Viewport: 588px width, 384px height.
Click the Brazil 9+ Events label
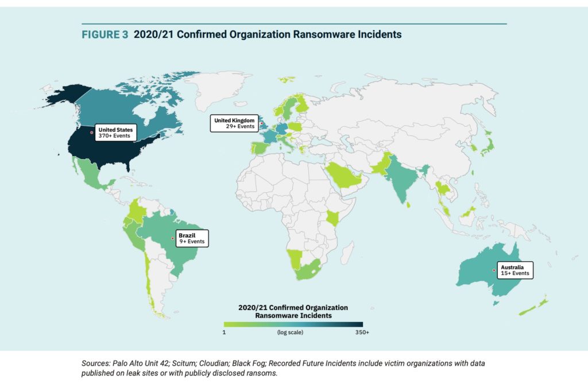point(191,238)
